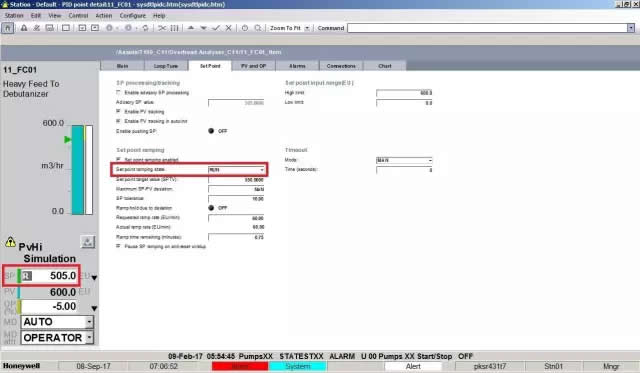Open the Configure menu

[133, 16]
